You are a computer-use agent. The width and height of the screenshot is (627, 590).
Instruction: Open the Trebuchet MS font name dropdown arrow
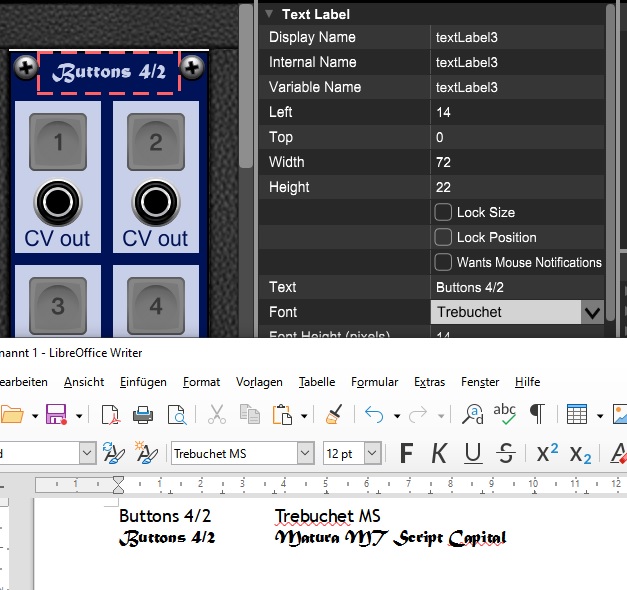tap(305, 453)
